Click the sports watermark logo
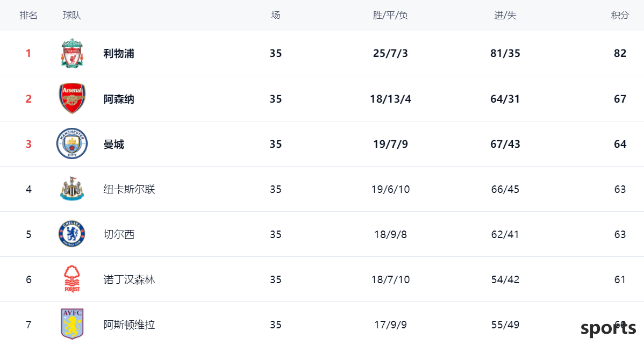 tap(609, 329)
